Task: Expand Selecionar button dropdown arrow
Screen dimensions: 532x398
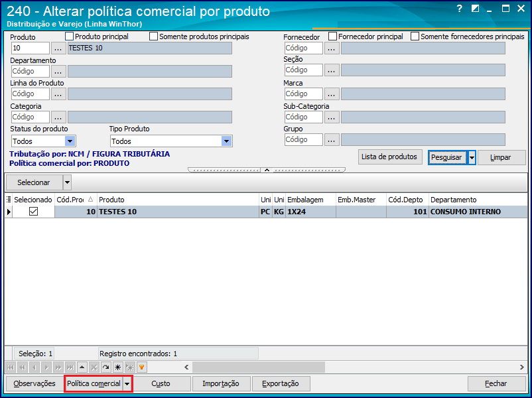Action: 67,182
